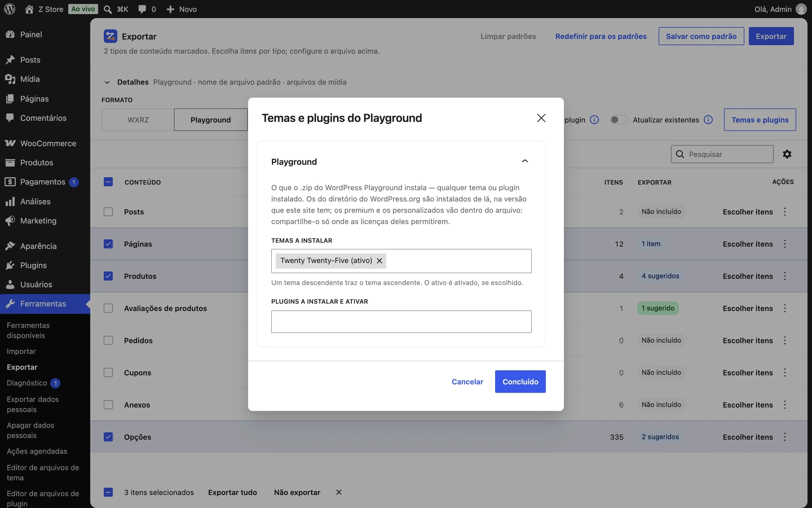The width and height of the screenshot is (812, 508).
Task: Check Avaliações de produtos checkbox
Action: click(x=108, y=308)
